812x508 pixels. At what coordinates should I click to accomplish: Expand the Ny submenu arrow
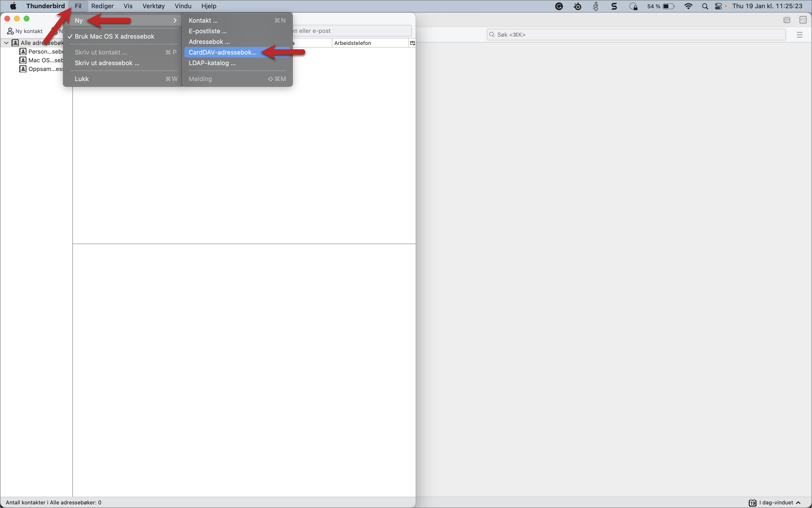(x=175, y=21)
